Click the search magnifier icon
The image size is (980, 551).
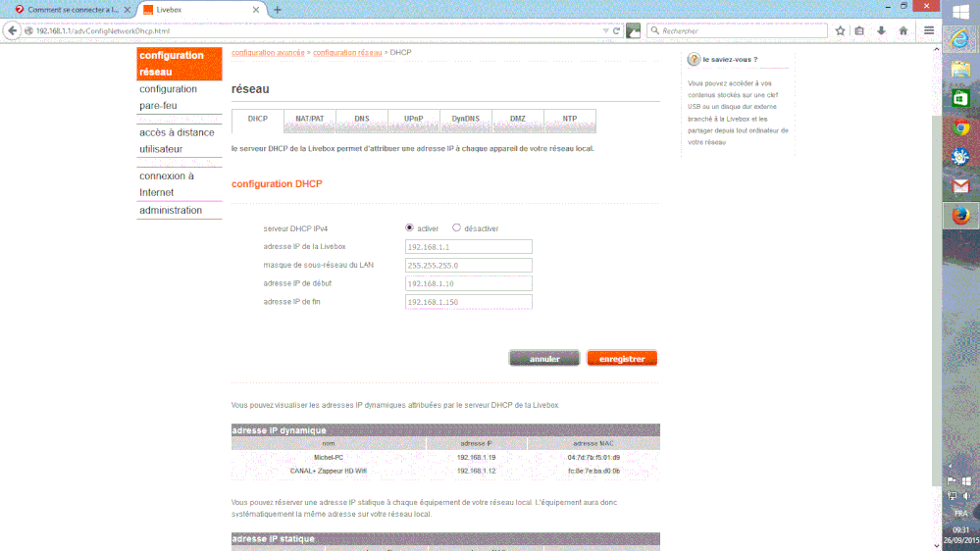pyautogui.click(x=655, y=30)
